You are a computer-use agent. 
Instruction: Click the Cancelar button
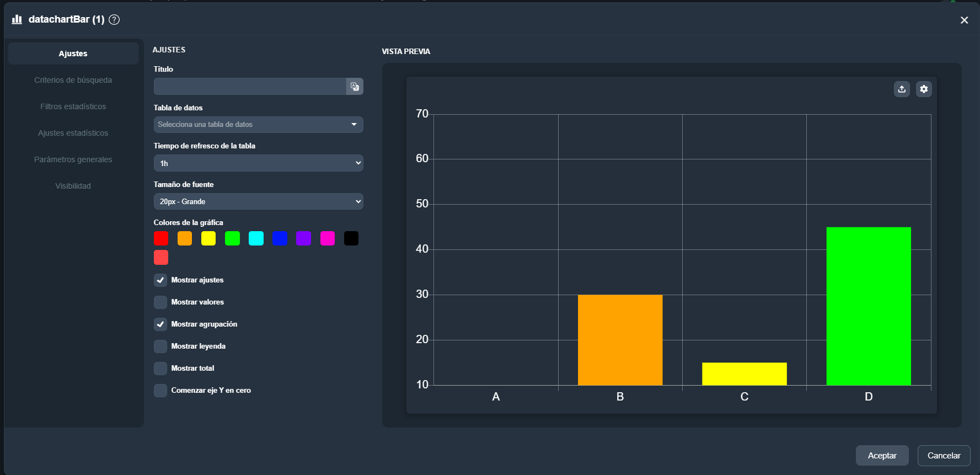click(x=944, y=456)
